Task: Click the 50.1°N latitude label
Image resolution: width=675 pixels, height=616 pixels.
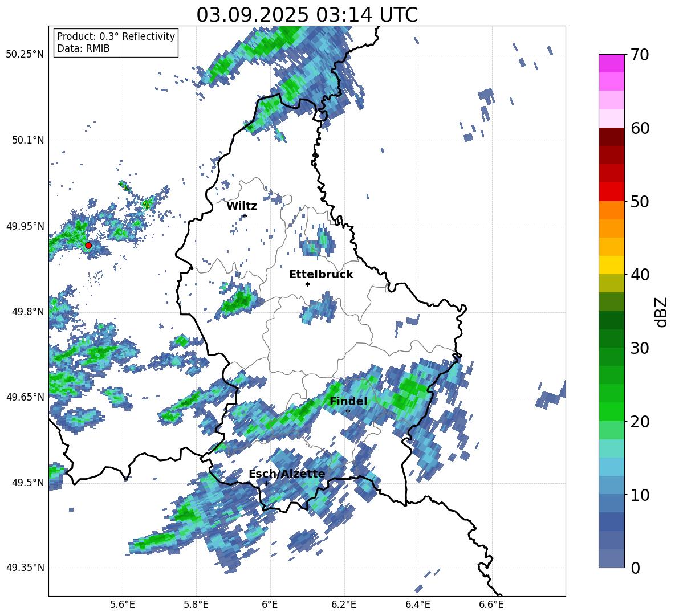Action: click(27, 141)
